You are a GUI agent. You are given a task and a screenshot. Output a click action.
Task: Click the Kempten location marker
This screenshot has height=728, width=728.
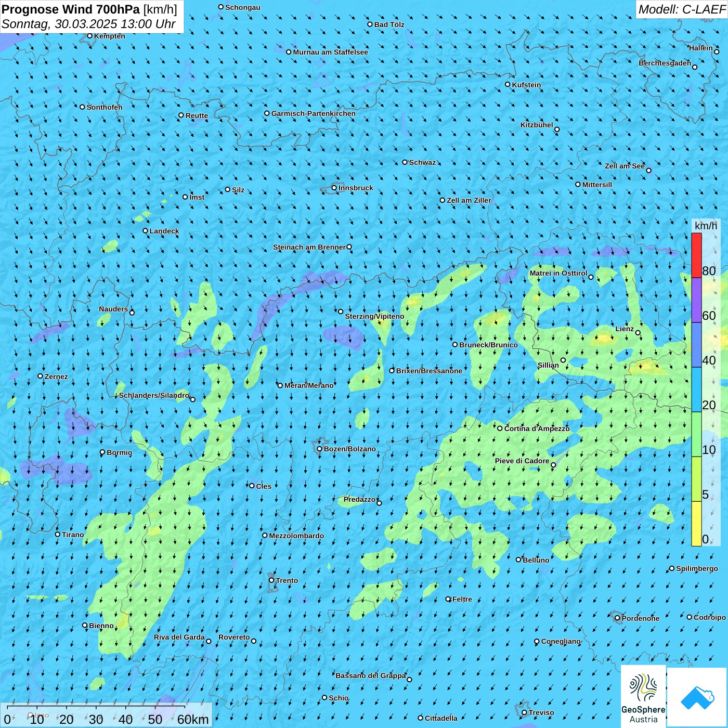pos(89,36)
